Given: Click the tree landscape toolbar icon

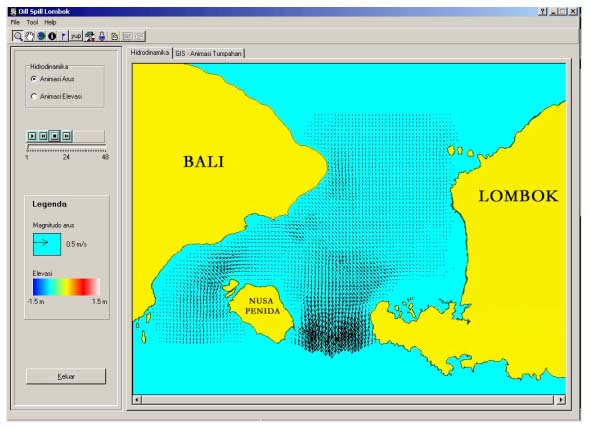Looking at the screenshot, I should (x=89, y=36).
